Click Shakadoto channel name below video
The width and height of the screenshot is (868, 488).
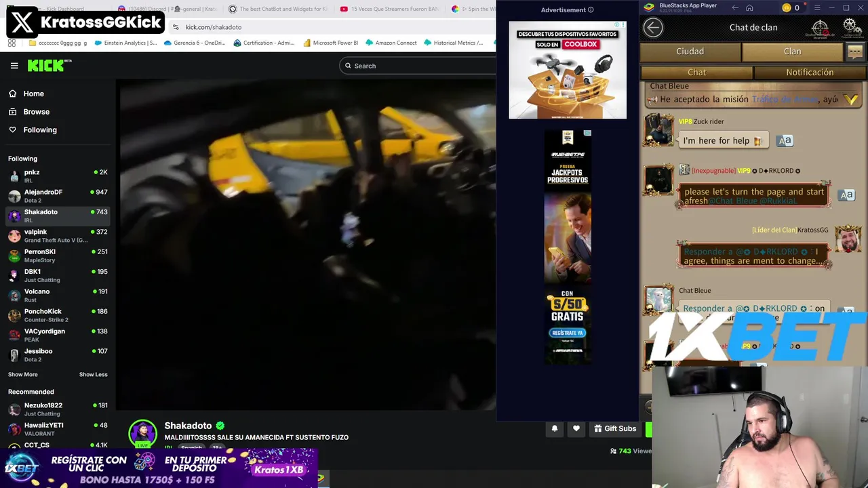pyautogui.click(x=188, y=426)
